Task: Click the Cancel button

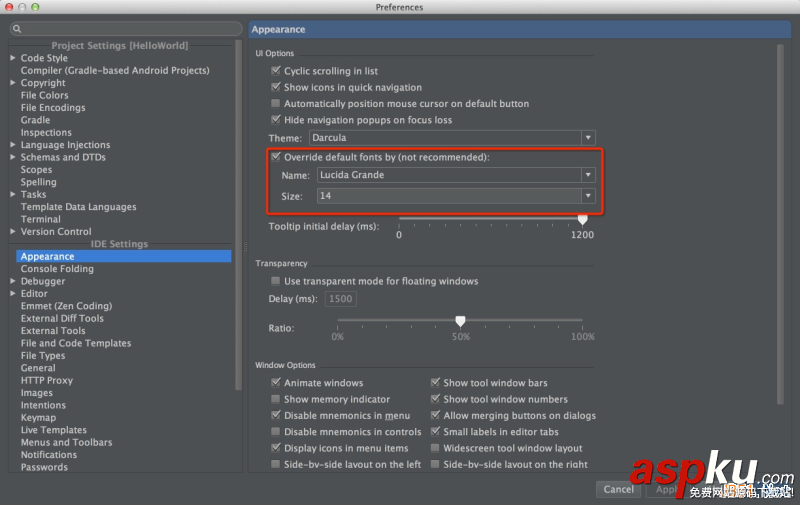Action: (x=618, y=489)
